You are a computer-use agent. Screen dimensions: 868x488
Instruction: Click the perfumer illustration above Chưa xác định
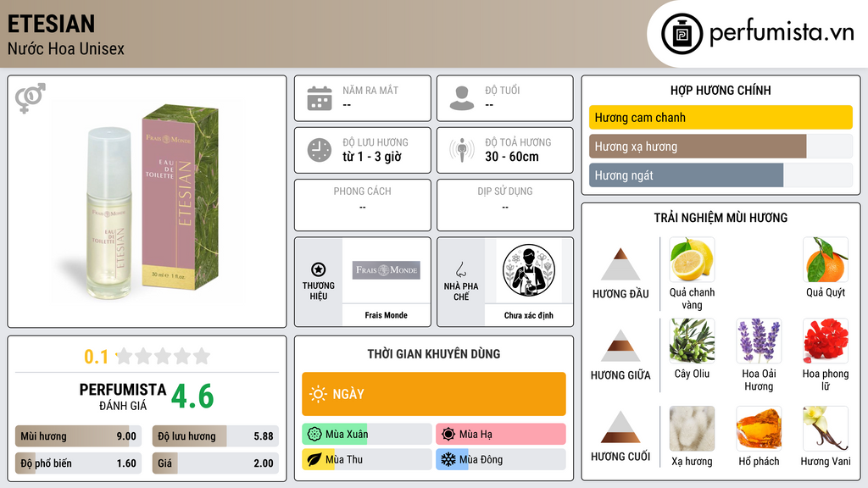(x=529, y=270)
